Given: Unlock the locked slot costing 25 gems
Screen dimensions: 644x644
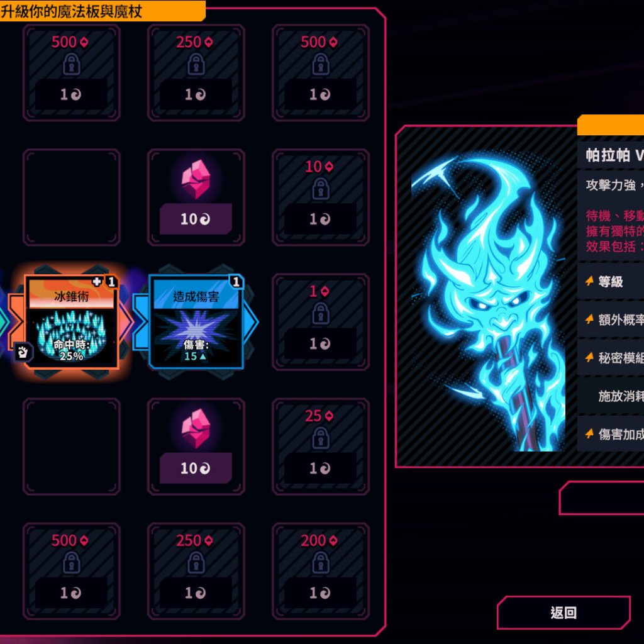Looking at the screenshot, I should click(320, 447).
